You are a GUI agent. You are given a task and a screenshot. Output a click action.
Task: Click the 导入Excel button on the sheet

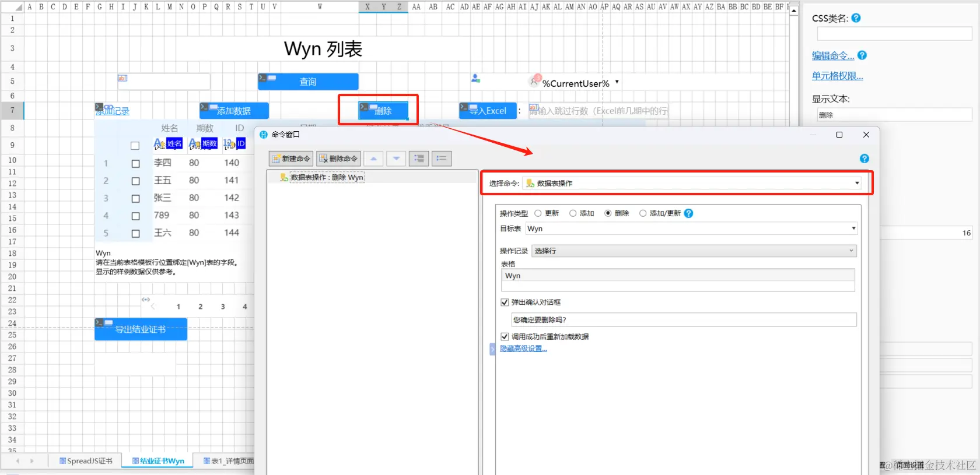click(x=488, y=111)
